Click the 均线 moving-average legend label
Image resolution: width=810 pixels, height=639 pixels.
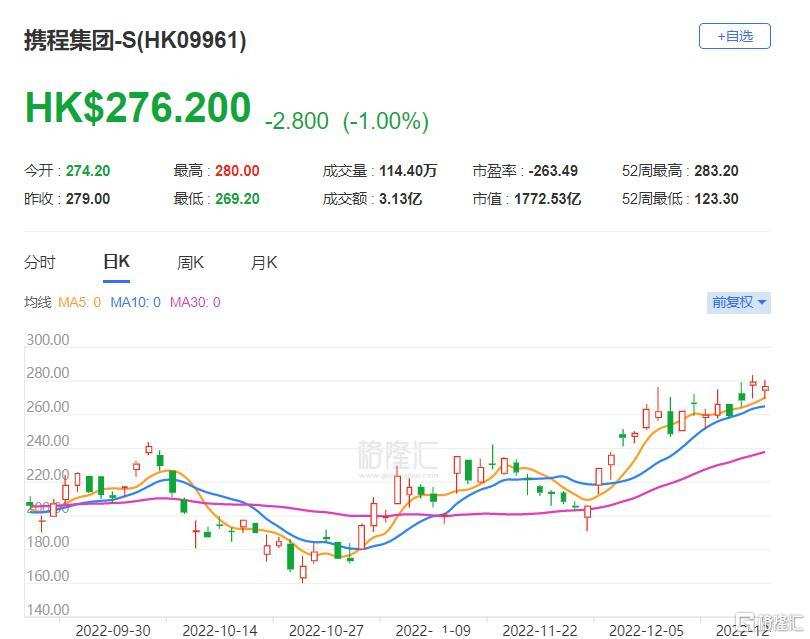38,302
